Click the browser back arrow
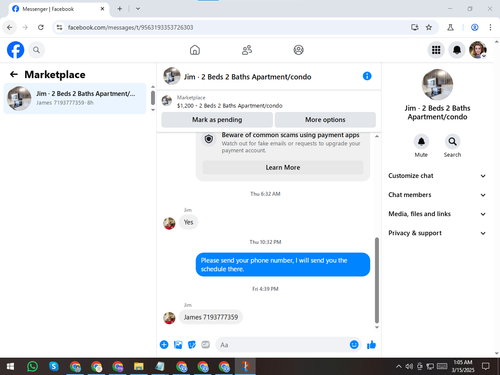This screenshot has width=500, height=375. (10, 27)
